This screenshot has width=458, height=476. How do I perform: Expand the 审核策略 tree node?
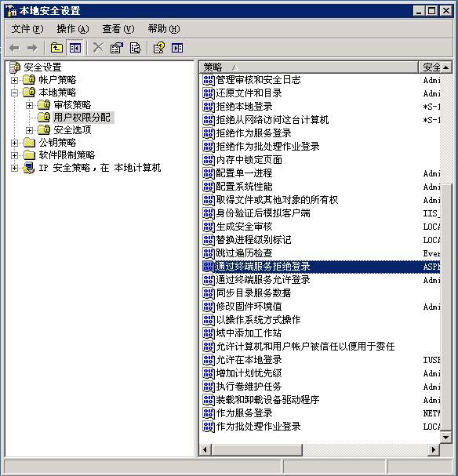(30, 105)
